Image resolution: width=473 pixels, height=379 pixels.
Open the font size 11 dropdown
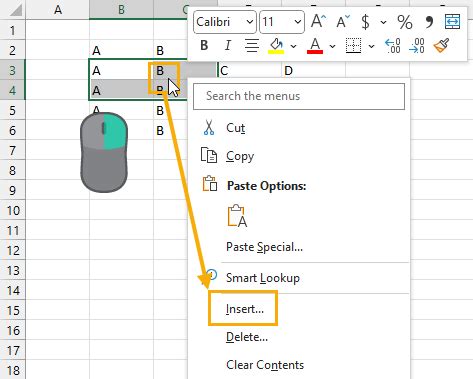[x=282, y=22]
